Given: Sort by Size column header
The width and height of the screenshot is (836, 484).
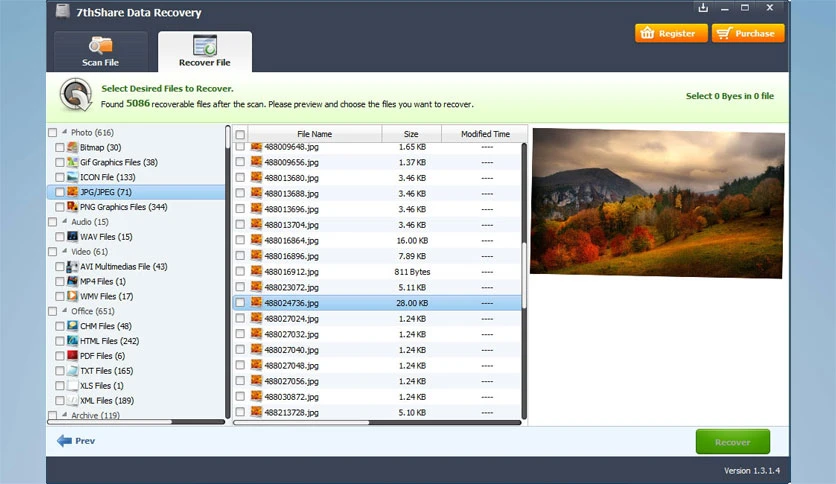Looking at the screenshot, I should click(x=411, y=134).
